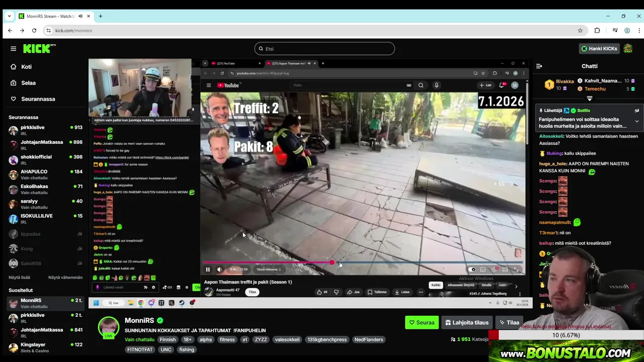Viewport: 644px width, 362px height.
Task: Bookmark this page with star icon
Action: [x=580, y=31]
